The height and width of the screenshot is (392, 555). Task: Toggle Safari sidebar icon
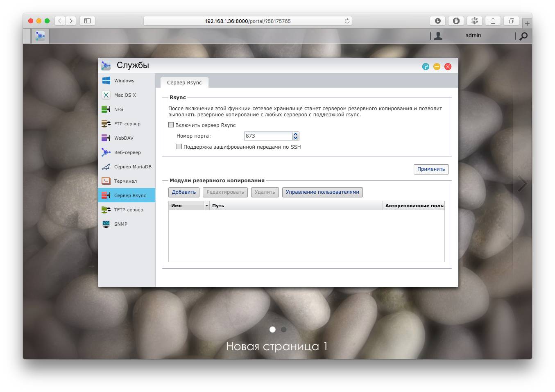pyautogui.click(x=87, y=21)
